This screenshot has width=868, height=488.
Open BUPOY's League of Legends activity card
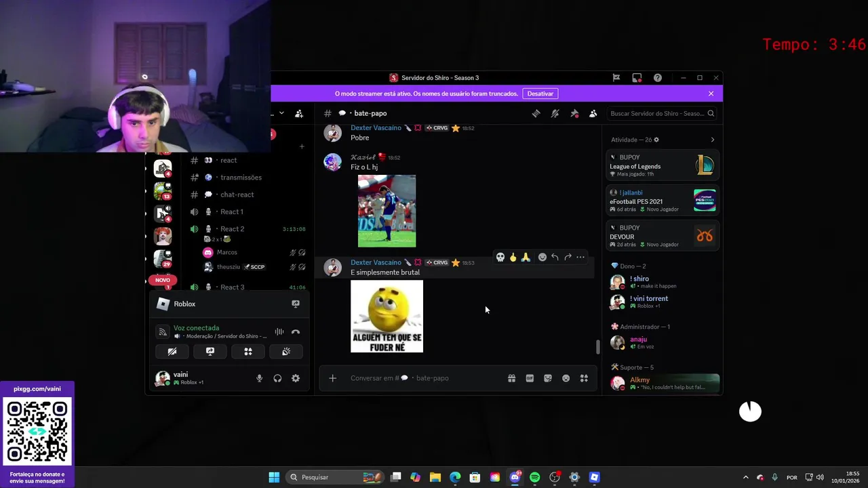click(x=663, y=165)
